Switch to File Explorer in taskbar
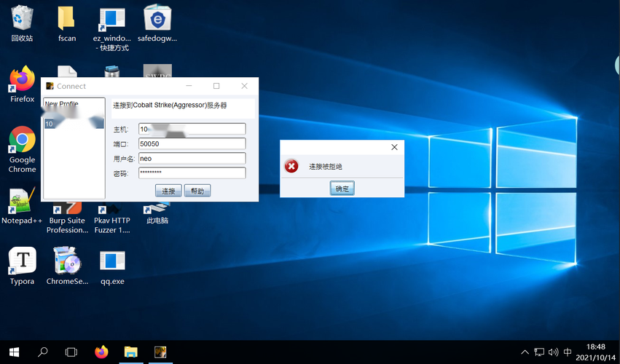The image size is (620, 364). pyautogui.click(x=131, y=352)
